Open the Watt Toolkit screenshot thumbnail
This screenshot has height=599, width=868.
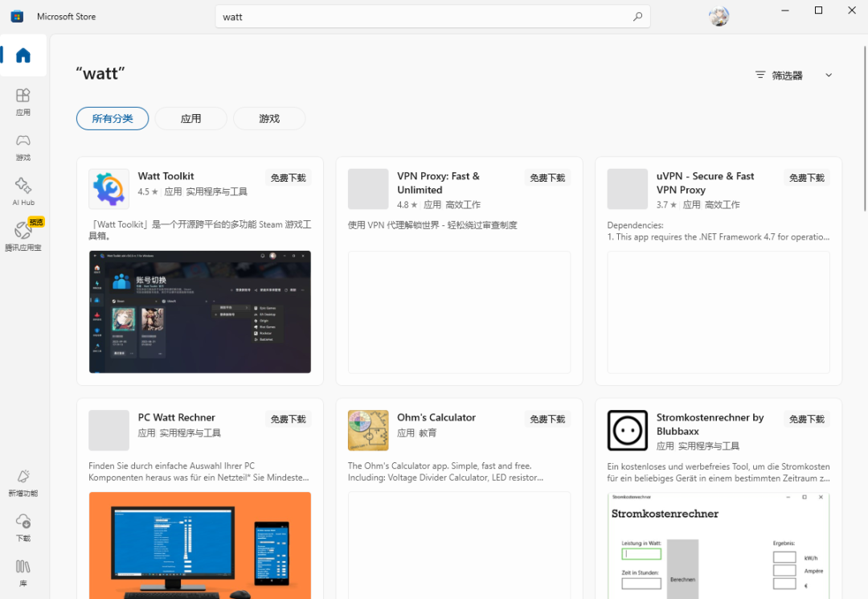pos(200,312)
